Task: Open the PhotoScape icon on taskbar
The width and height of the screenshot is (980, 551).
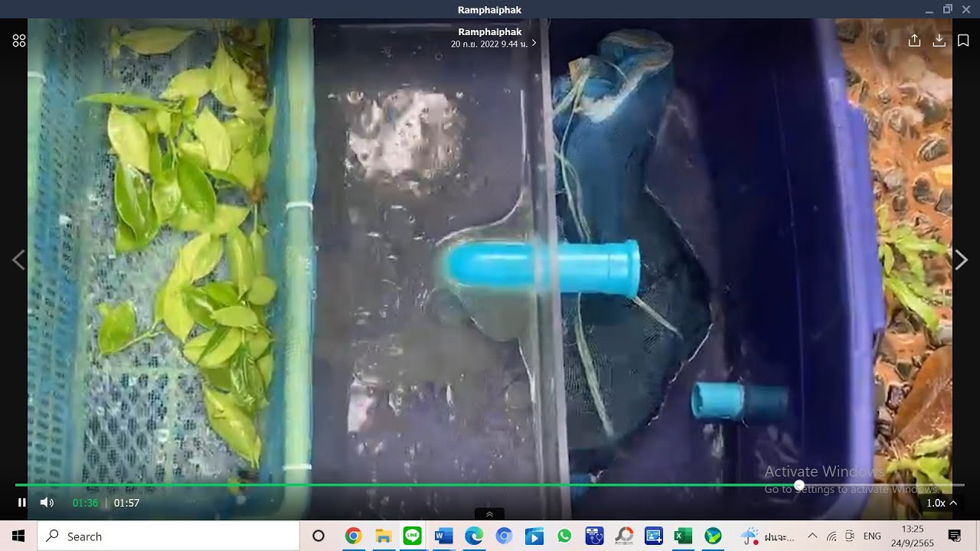Action: point(624,536)
